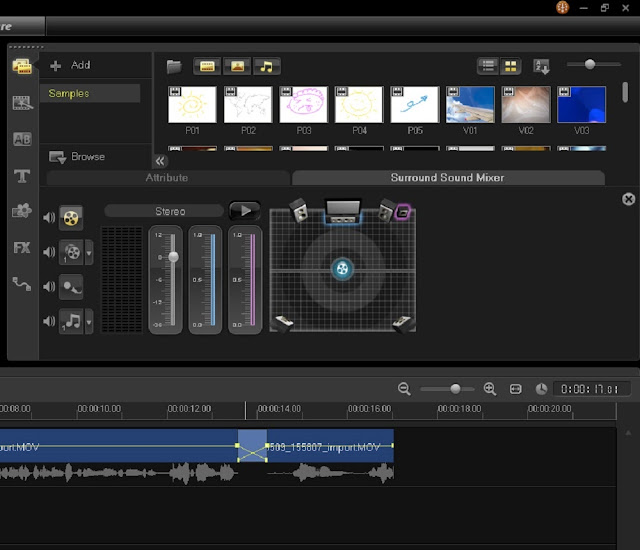Open music track dropdown arrow
Screen dimensions: 640x550
89,322
